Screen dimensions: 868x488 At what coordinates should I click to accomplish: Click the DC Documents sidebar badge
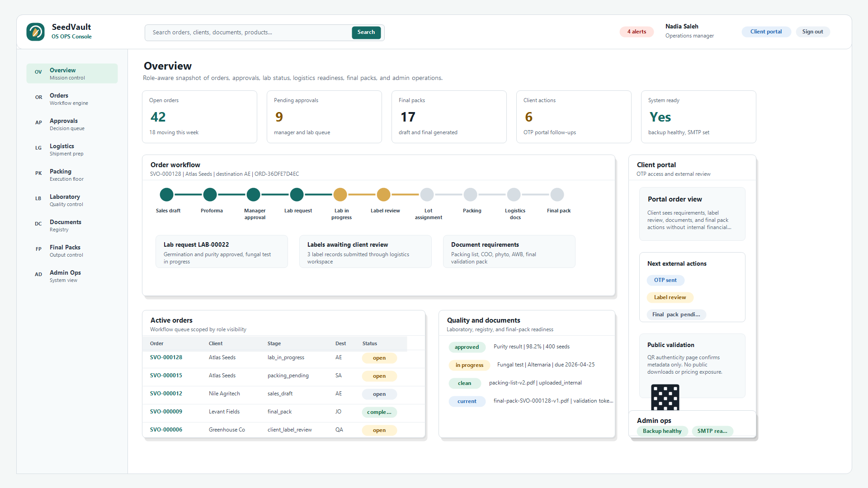tap(38, 224)
